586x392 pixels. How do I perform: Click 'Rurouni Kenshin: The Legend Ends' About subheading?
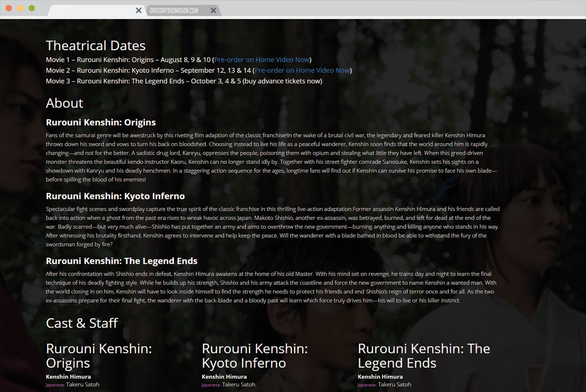pos(122,261)
